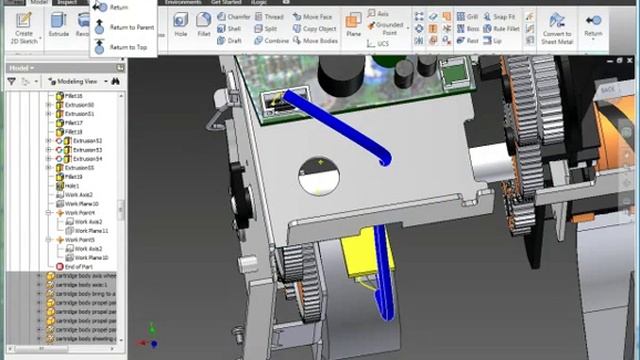Open the Get Started ribbon tab
The width and height of the screenshot is (640, 360).
tap(226, 2)
